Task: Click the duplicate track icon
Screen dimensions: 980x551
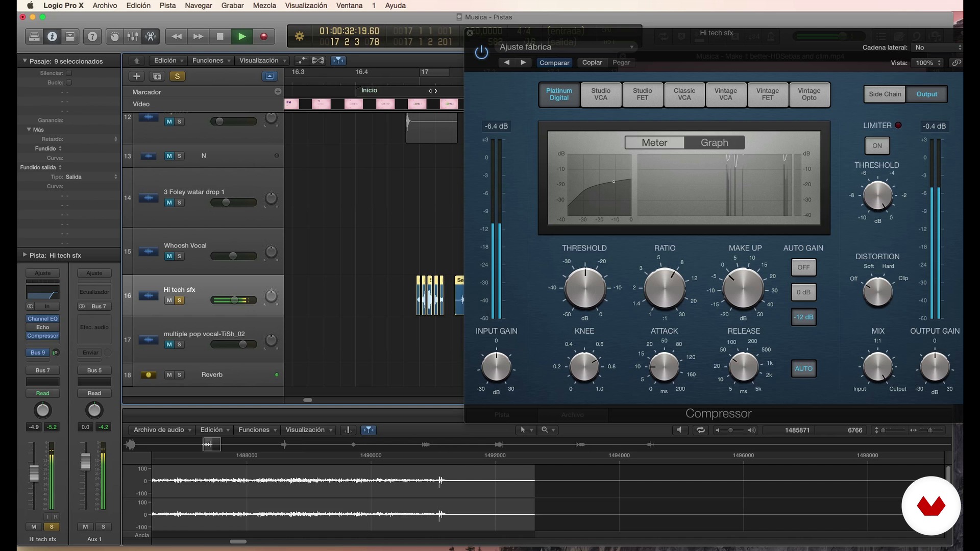Action: click(157, 77)
